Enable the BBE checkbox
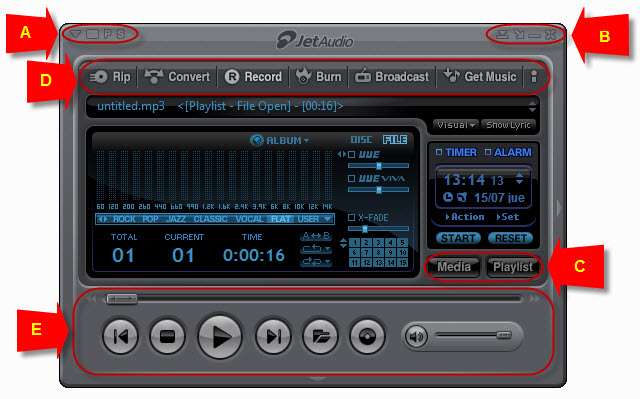The width and height of the screenshot is (640, 399). point(351,155)
